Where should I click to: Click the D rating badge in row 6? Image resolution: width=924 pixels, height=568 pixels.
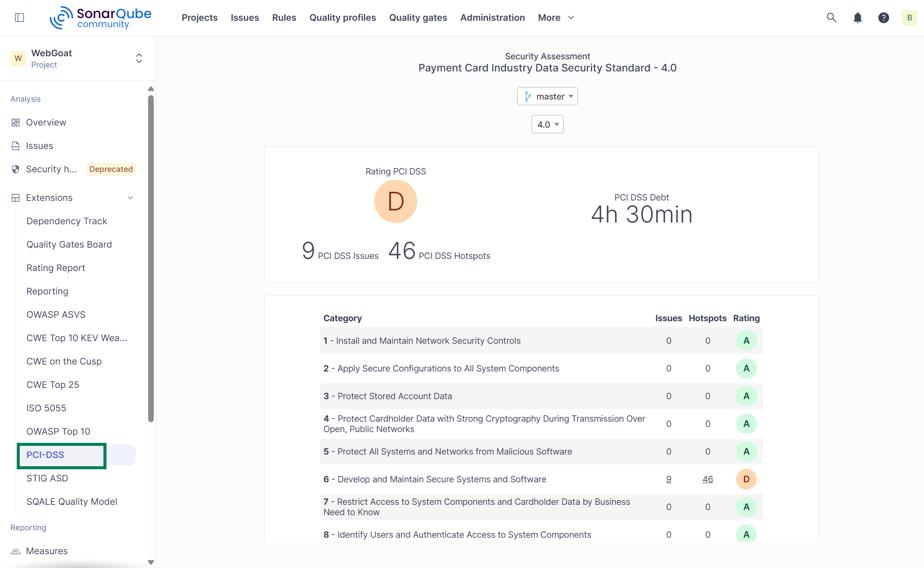click(x=746, y=479)
